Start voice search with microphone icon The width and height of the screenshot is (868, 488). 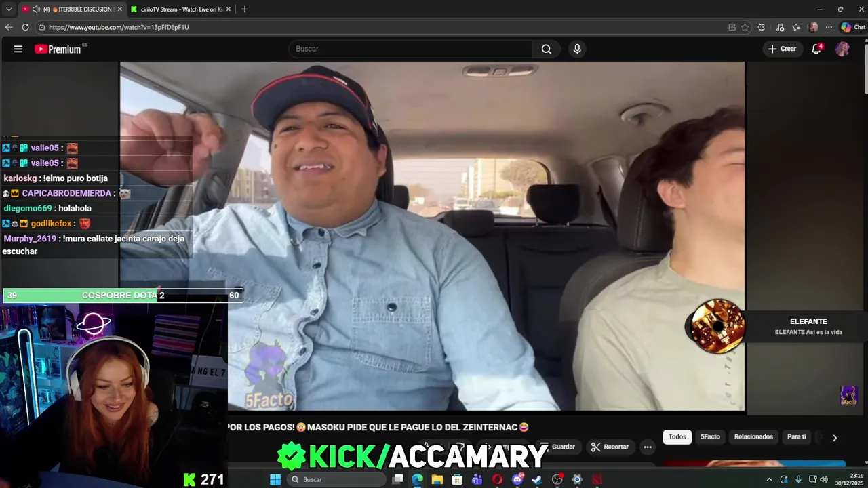(x=577, y=49)
